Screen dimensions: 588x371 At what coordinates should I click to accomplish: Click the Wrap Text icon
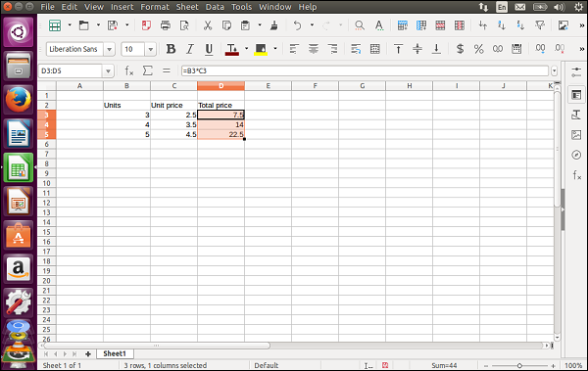(356, 49)
